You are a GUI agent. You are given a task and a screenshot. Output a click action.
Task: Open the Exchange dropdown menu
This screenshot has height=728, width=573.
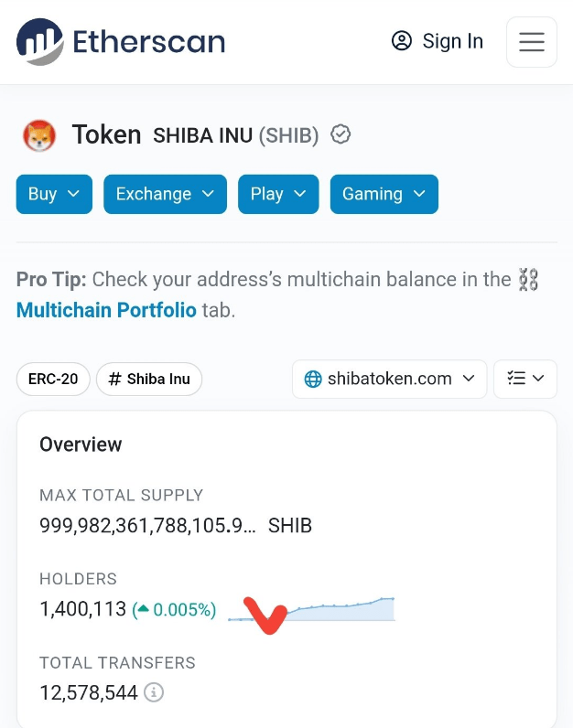click(x=165, y=194)
